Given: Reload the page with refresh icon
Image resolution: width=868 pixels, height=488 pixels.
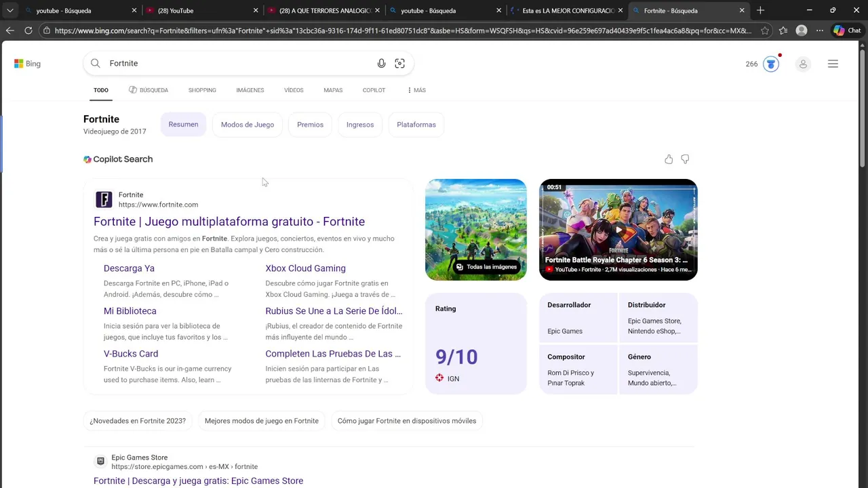Looking at the screenshot, I should [x=28, y=30].
